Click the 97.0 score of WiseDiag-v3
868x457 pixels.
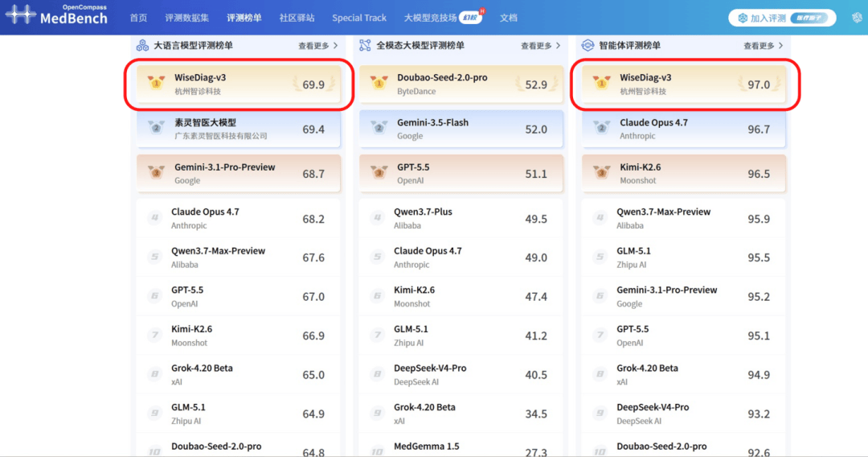(759, 84)
